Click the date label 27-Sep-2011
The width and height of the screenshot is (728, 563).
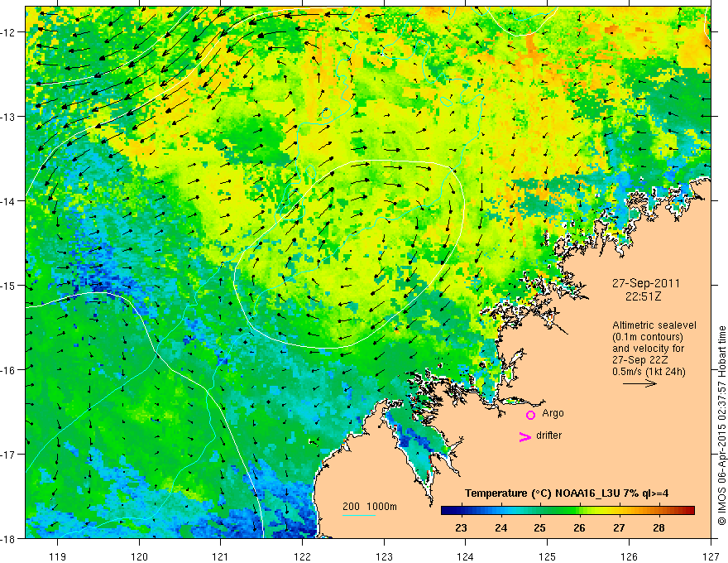(x=646, y=283)
